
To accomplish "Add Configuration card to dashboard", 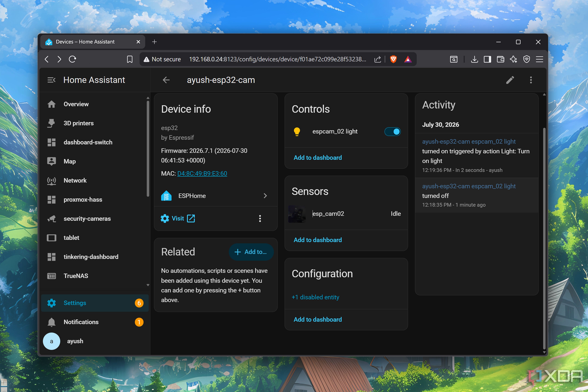I will pos(318,319).
